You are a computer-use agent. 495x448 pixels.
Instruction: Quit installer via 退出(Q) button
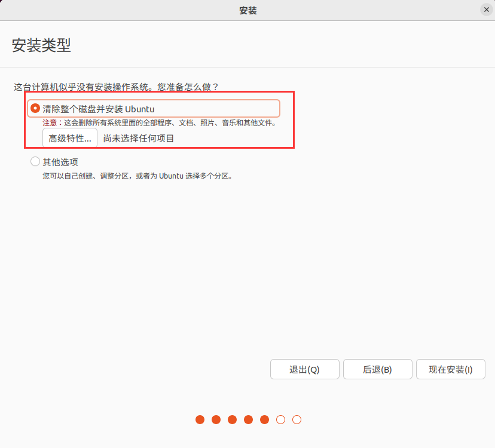click(305, 369)
